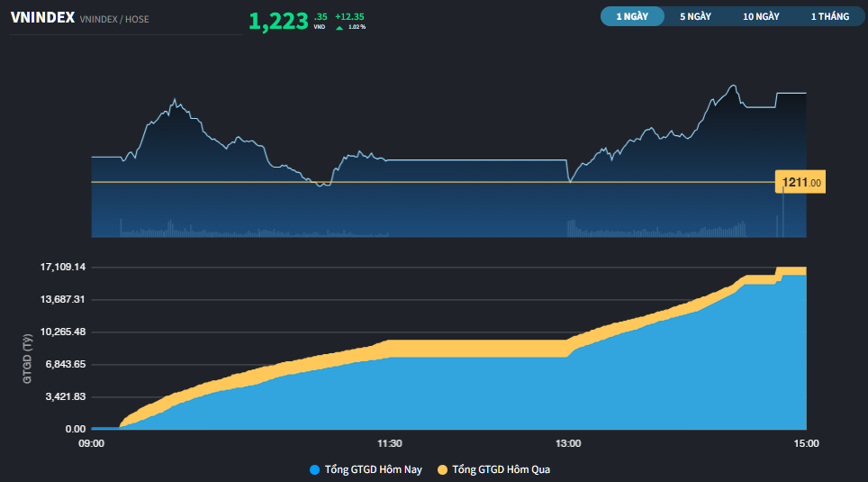Click the VNINDEX title
The width and height of the screenshot is (868, 482).
pos(42,18)
